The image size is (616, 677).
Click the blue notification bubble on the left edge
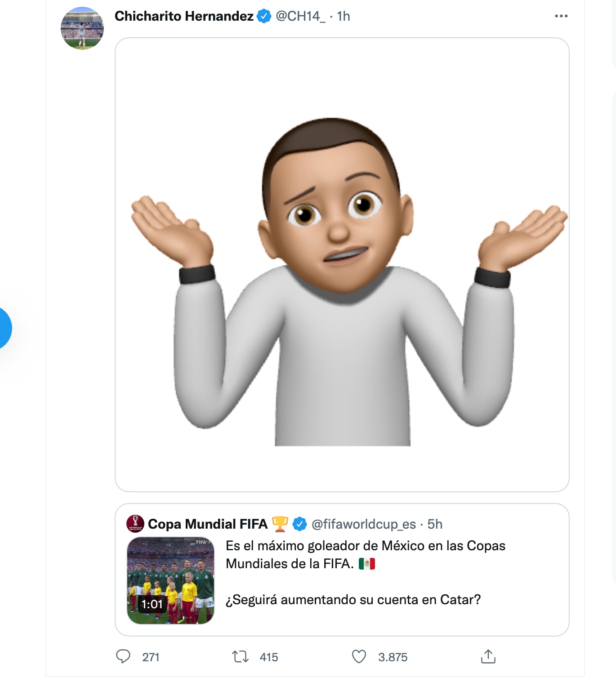(x=4, y=328)
